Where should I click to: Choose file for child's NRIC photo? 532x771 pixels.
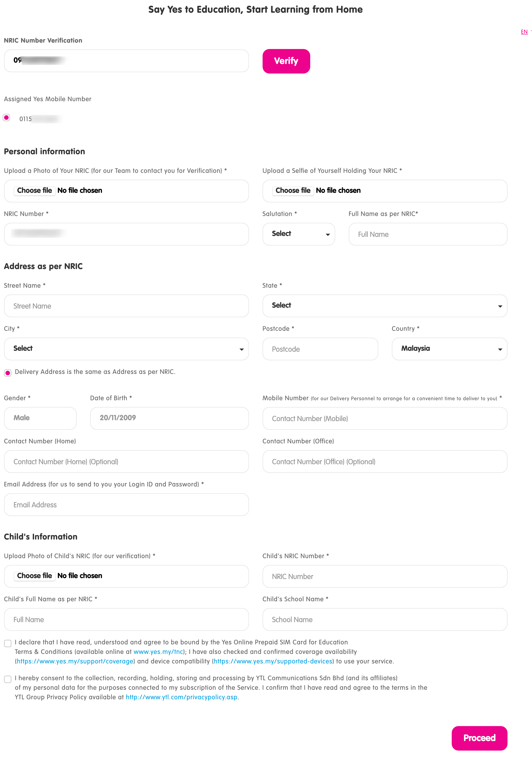[x=35, y=576]
